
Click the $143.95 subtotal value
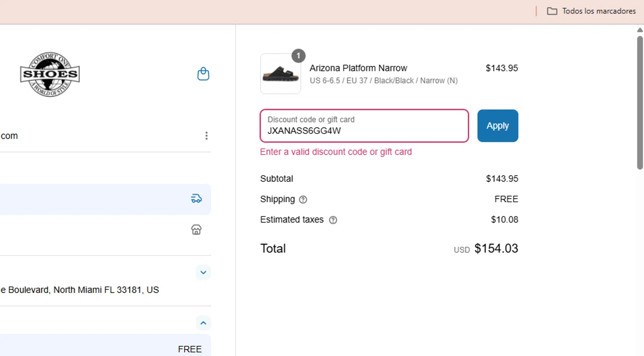coord(502,179)
